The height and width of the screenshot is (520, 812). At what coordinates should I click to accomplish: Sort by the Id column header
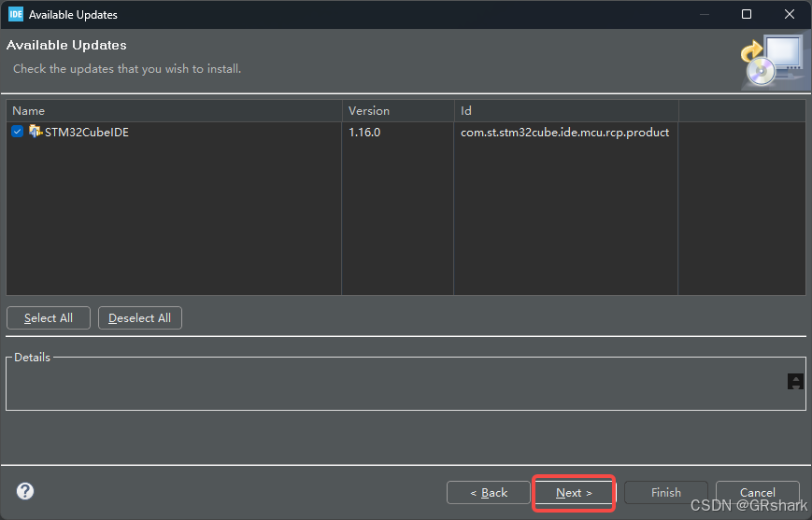[x=566, y=111]
